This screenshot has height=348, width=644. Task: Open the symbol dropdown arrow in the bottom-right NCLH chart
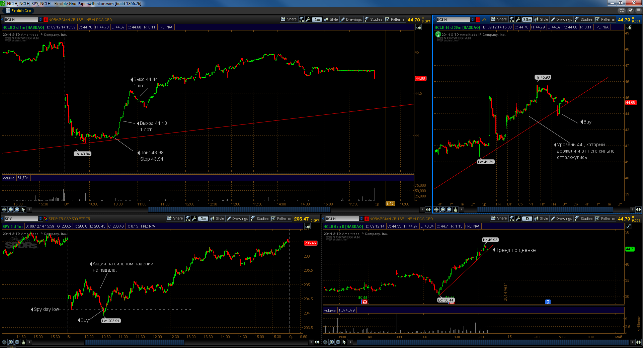pyautogui.click(x=361, y=219)
